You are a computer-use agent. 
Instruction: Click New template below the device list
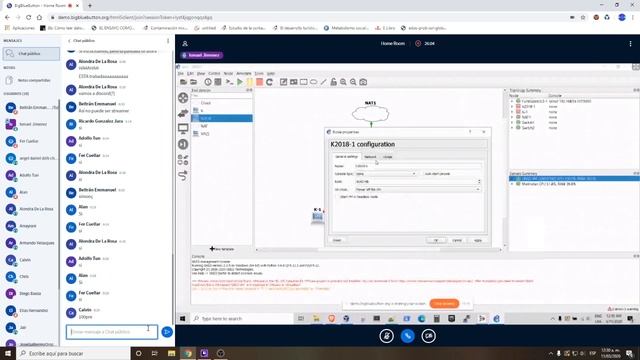(222, 249)
